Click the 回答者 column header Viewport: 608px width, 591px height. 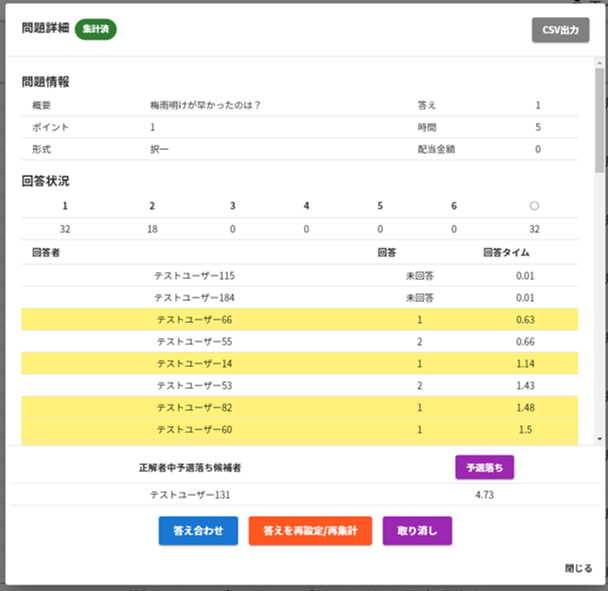pos(46,252)
